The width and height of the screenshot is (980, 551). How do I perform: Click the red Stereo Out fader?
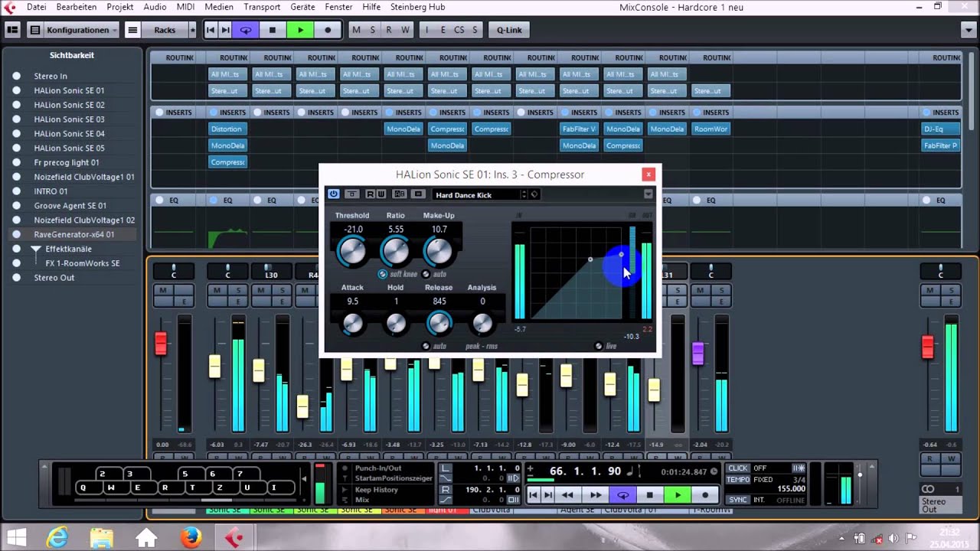tap(928, 347)
